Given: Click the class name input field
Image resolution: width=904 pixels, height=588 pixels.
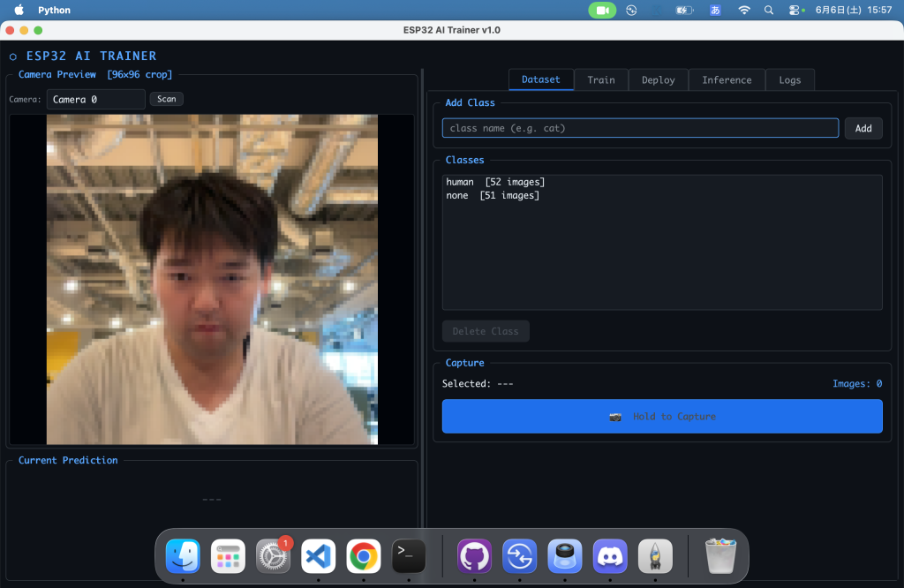Looking at the screenshot, I should tap(640, 128).
